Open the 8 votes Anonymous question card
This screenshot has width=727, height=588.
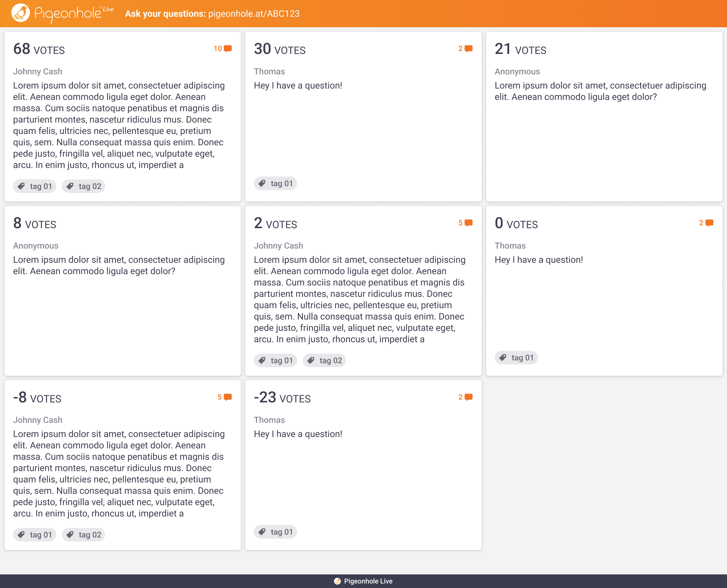tap(123, 291)
